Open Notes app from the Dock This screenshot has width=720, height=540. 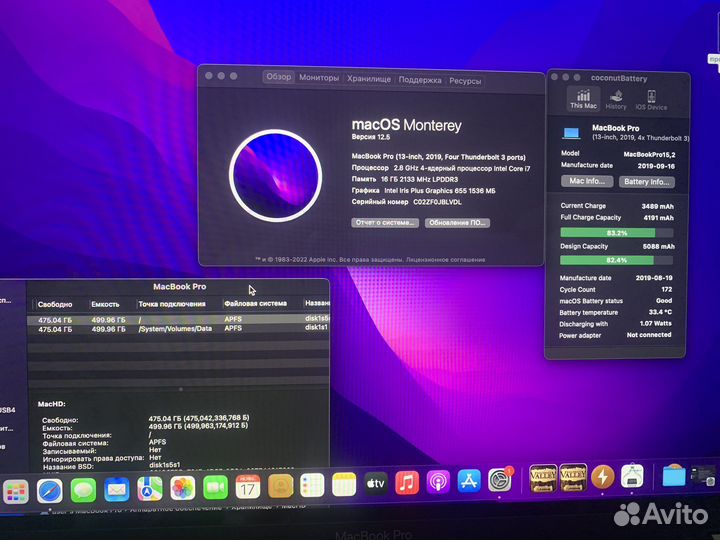coord(344,484)
